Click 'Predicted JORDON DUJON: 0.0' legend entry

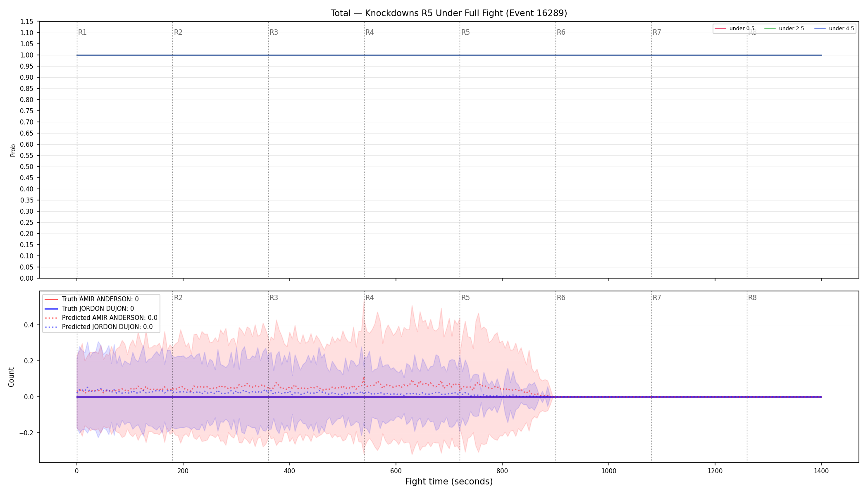98,327
